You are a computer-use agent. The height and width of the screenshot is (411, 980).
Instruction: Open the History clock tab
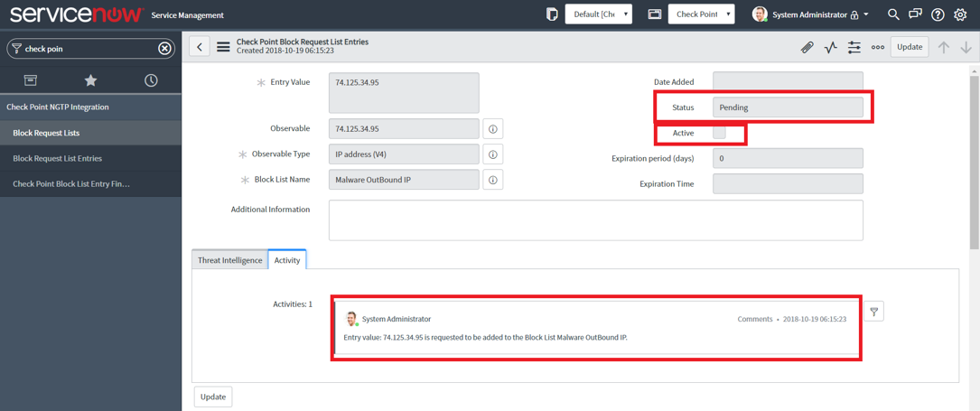click(x=151, y=80)
